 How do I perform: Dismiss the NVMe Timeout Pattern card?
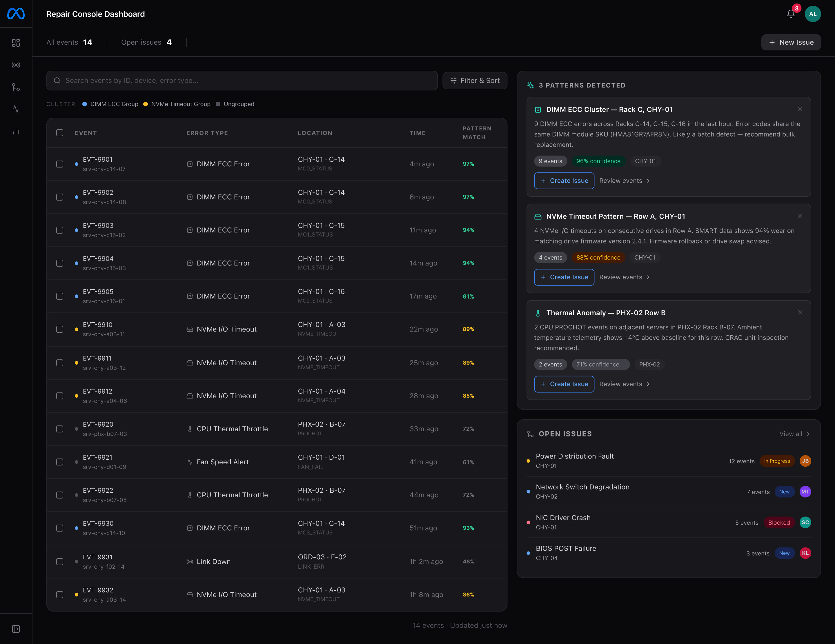point(800,216)
